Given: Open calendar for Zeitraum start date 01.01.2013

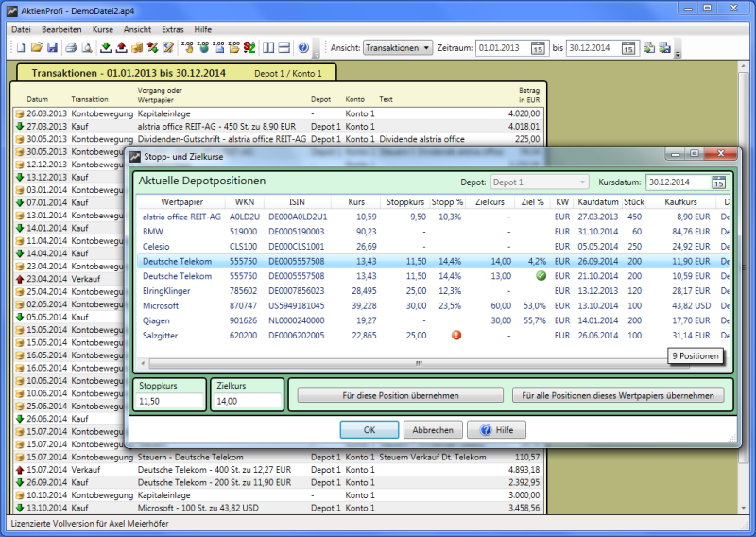Looking at the screenshot, I should click(x=538, y=47).
